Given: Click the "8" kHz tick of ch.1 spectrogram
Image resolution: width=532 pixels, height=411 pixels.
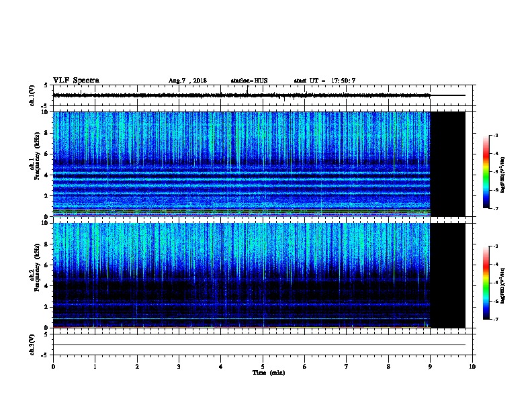Looking at the screenshot, I should pyautogui.click(x=48, y=133).
